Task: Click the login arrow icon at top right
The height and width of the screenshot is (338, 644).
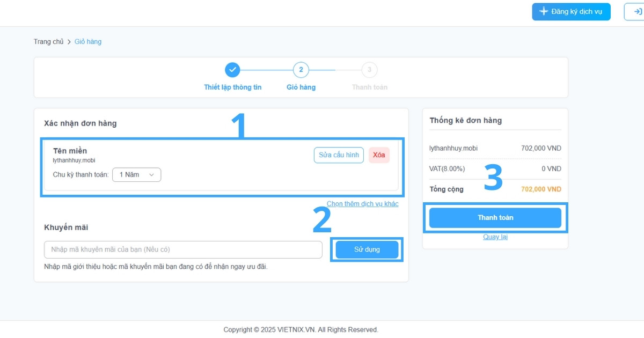Action: (x=636, y=12)
